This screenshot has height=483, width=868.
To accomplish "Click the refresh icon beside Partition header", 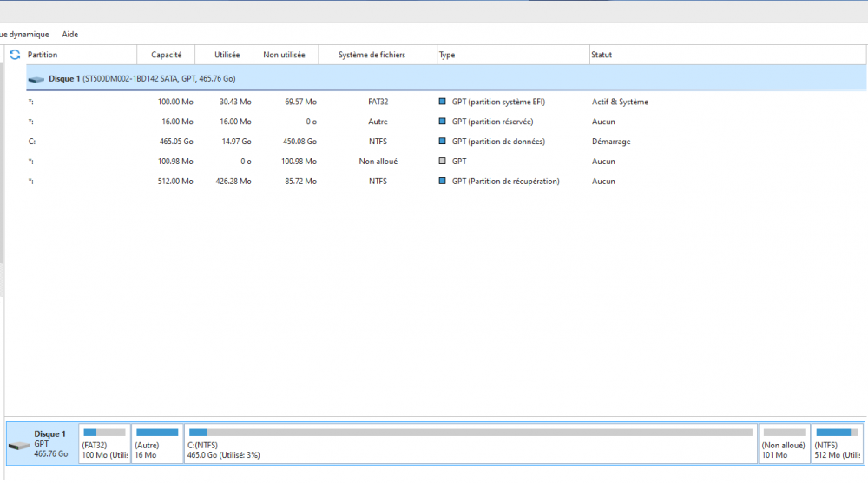I will tap(14, 55).
